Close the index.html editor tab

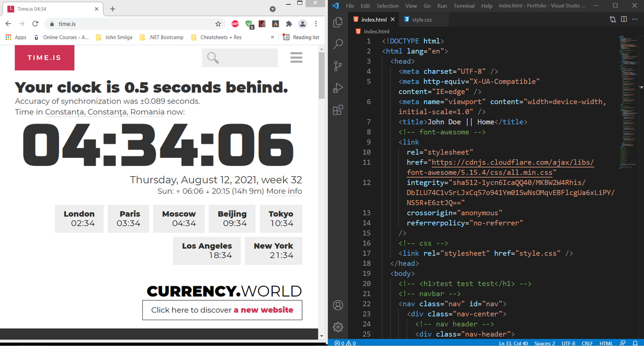click(393, 20)
